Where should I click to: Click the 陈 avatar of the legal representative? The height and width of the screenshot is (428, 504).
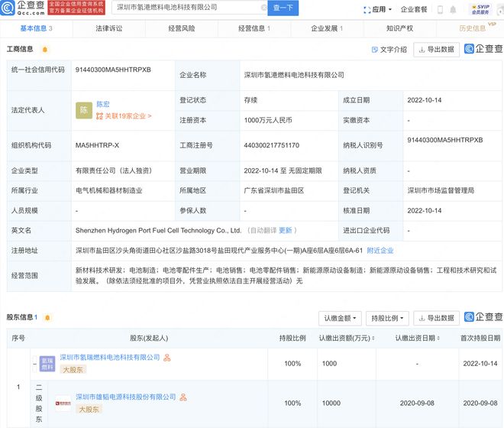click(84, 110)
